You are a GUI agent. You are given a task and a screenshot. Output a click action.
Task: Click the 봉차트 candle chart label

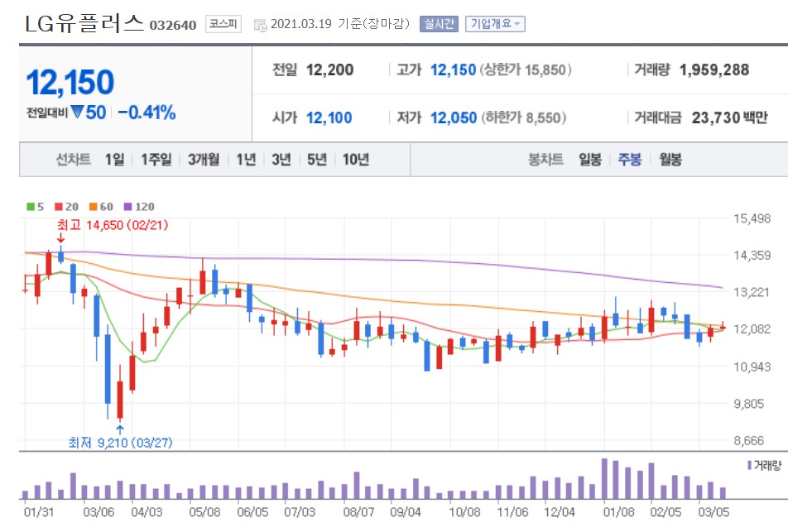click(x=545, y=160)
